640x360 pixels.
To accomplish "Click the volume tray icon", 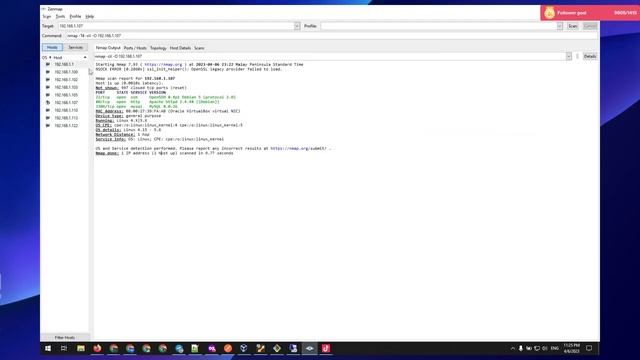I will (544, 348).
